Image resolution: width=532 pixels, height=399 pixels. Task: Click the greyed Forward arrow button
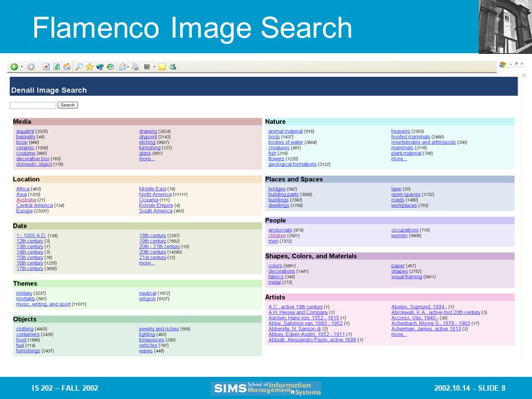[x=31, y=67]
